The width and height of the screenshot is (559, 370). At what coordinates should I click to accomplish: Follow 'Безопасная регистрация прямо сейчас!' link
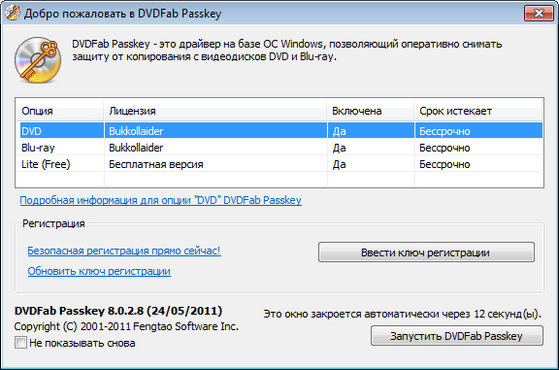124,251
